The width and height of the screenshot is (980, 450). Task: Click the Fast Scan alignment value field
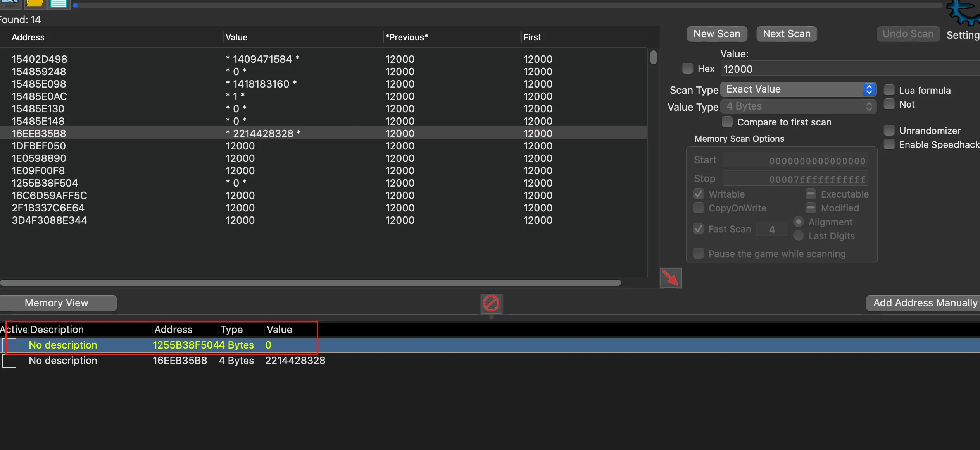click(772, 229)
